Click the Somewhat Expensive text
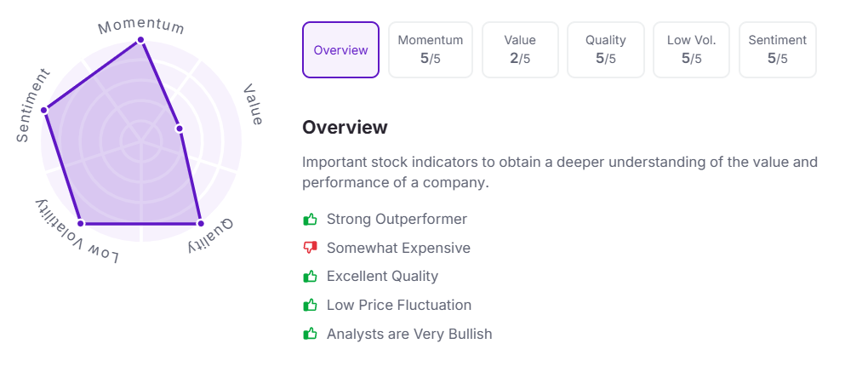Viewport: 868px width, 378px height. click(x=398, y=248)
